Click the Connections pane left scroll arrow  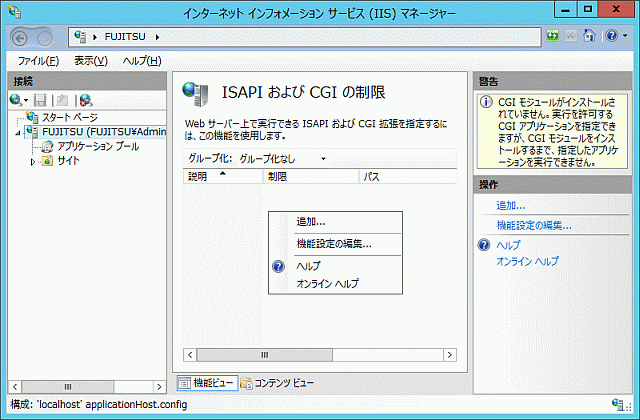pyautogui.click(x=15, y=387)
